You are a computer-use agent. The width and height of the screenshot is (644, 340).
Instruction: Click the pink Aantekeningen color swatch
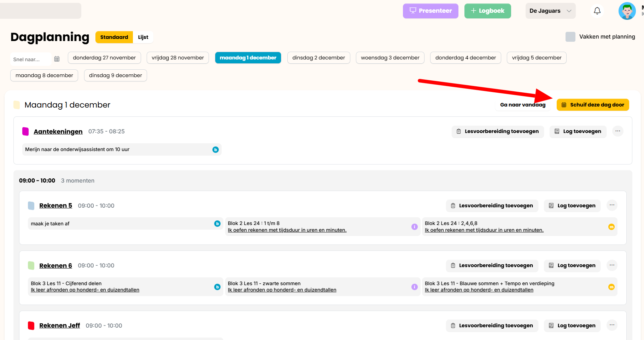pos(25,132)
